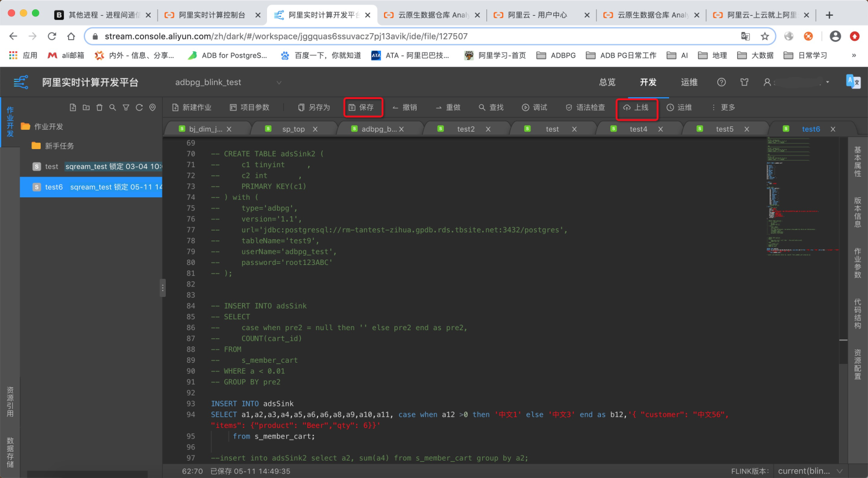The height and width of the screenshot is (478, 868).
Task: Click 运维 operations in the editor toolbar
Action: tap(679, 108)
